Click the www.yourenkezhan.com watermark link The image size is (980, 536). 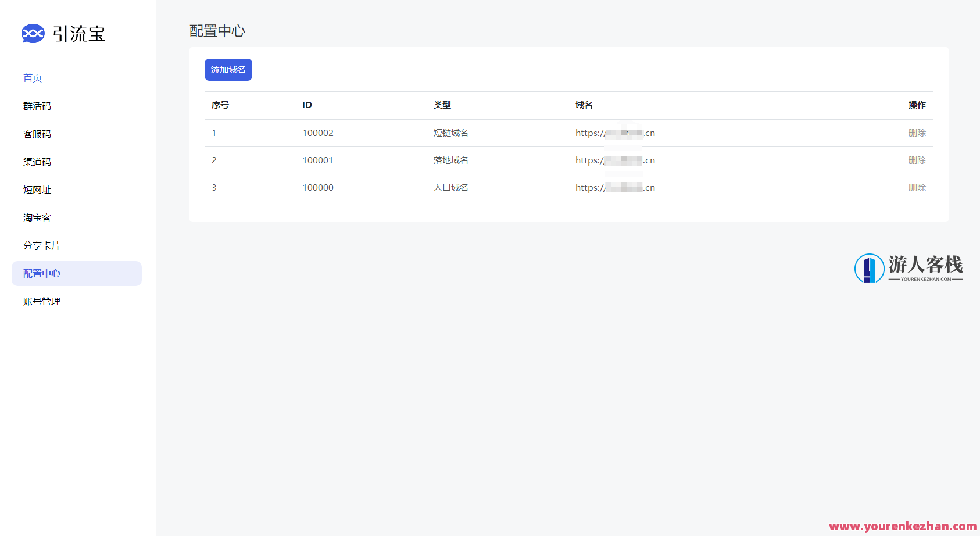[x=902, y=526]
